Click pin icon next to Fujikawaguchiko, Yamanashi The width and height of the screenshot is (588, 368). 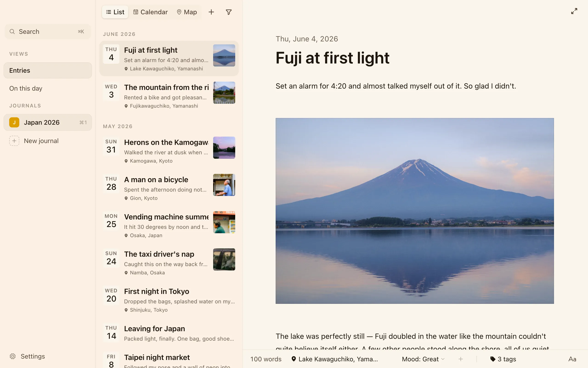126,106
